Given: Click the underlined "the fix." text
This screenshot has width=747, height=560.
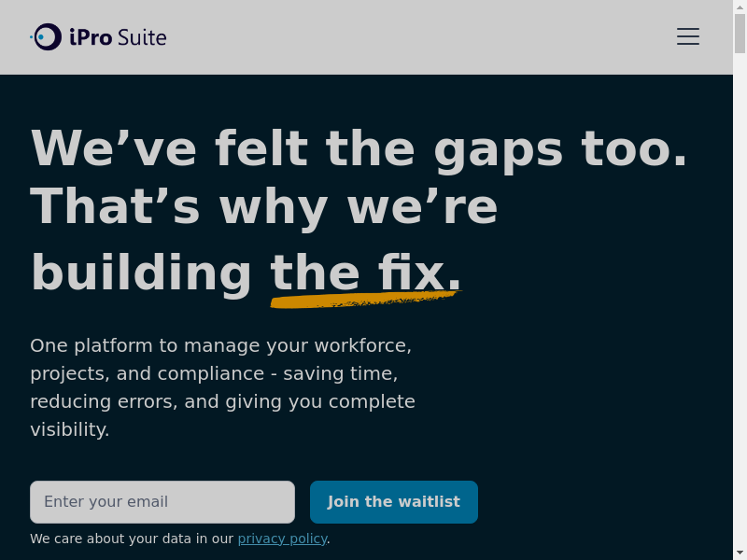Looking at the screenshot, I should pos(366,273).
